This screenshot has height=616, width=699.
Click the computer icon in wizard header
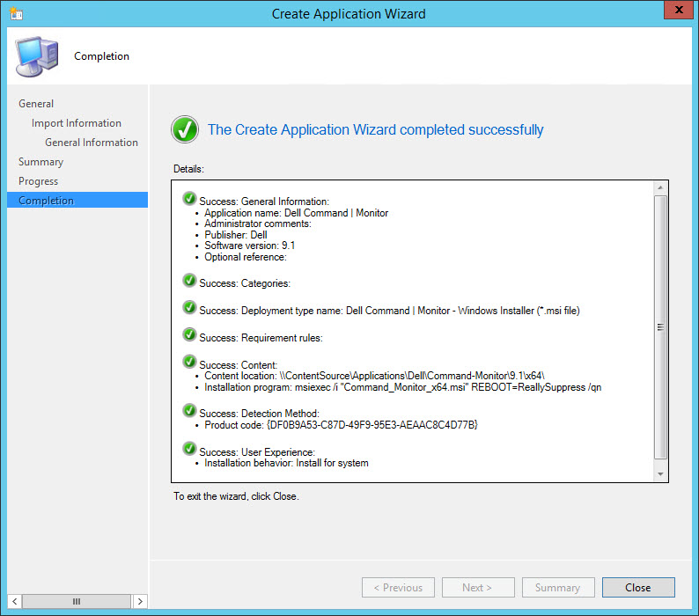(x=35, y=56)
